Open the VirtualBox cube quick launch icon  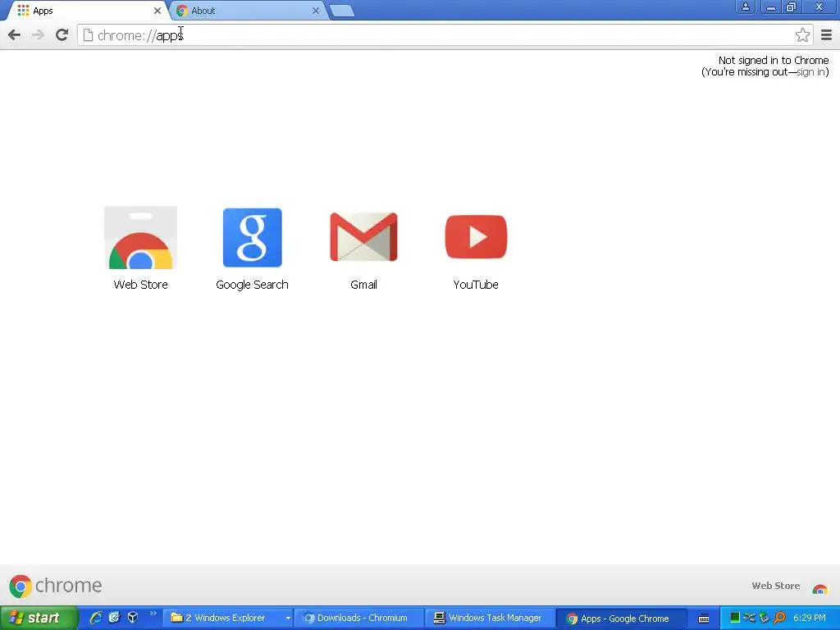coord(133,618)
